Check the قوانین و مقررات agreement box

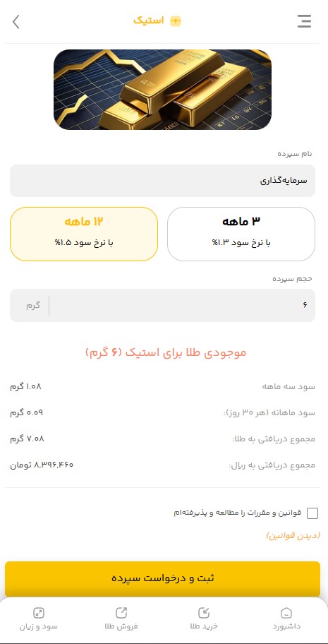click(x=312, y=513)
